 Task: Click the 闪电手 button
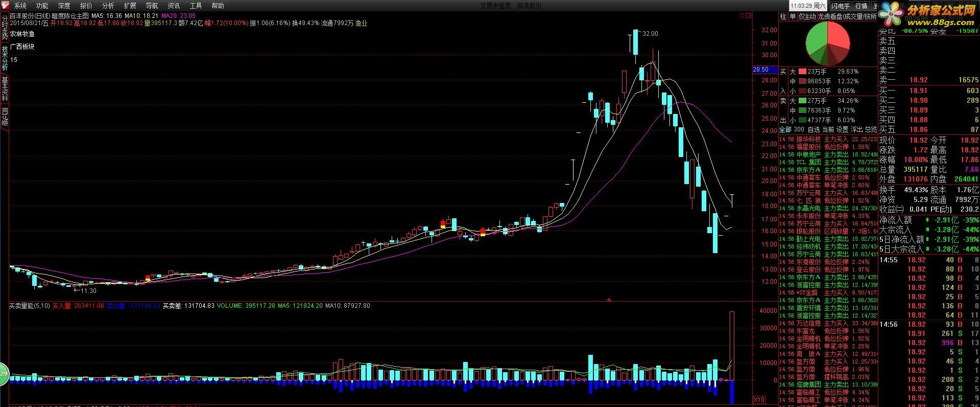point(840,6)
